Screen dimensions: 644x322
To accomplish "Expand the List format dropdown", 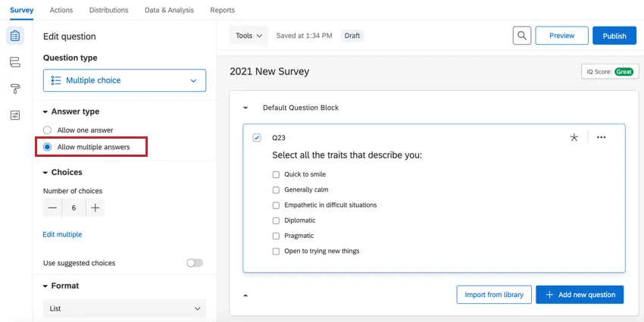I will pyautogui.click(x=124, y=308).
